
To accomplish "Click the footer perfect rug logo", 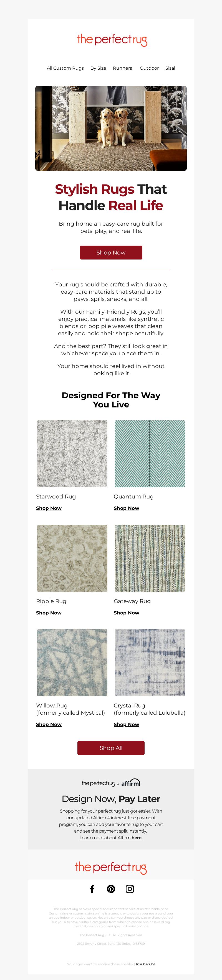I will 111,868.
